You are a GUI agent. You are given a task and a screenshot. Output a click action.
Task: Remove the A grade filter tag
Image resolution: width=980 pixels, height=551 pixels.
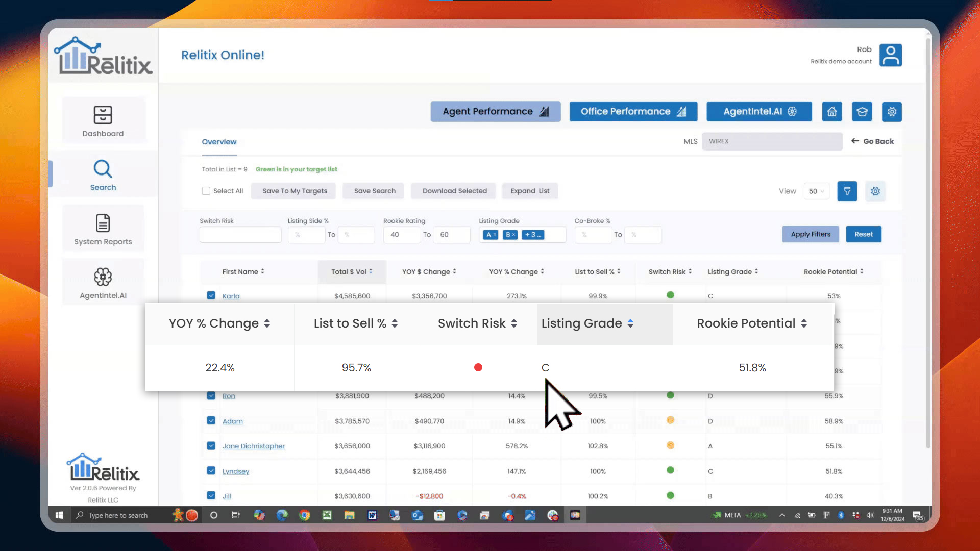(495, 235)
